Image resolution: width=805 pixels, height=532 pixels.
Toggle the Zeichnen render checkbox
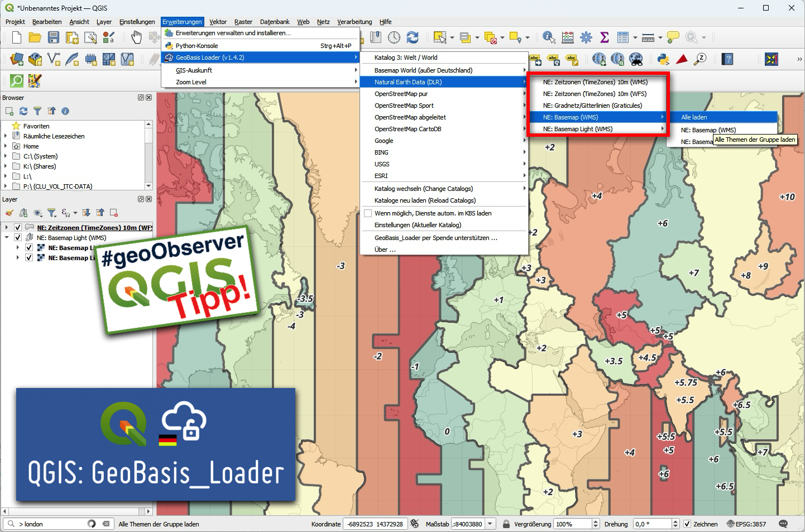coord(687,524)
